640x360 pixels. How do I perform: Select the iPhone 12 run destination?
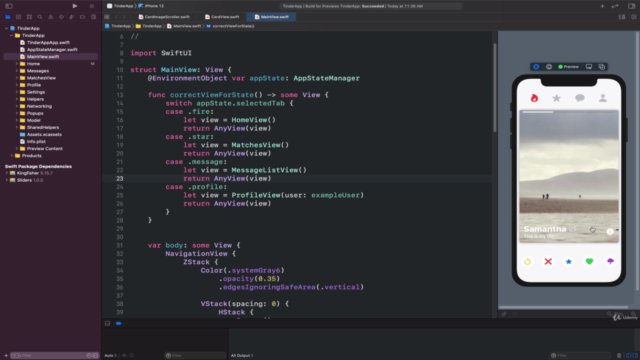(151, 6)
